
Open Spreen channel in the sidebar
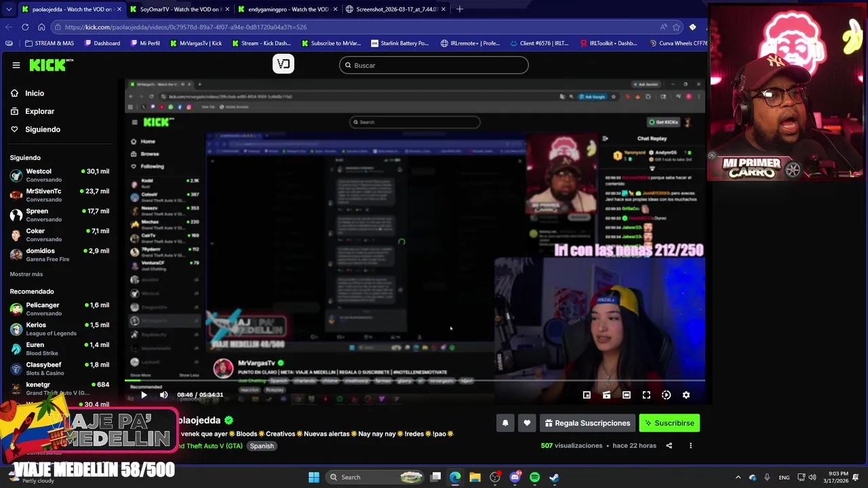pyautogui.click(x=60, y=215)
